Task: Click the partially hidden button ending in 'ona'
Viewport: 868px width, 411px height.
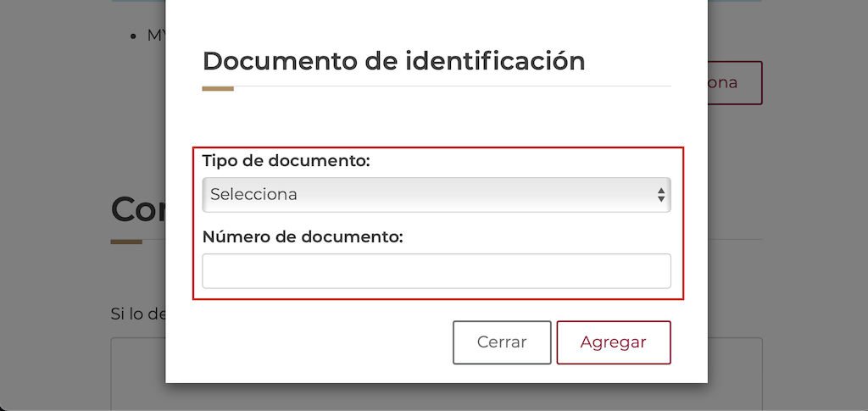Action: click(735, 83)
